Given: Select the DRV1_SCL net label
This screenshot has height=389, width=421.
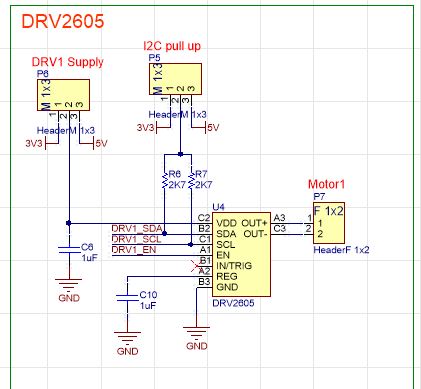Looking at the screenshot, I should click(136, 239).
